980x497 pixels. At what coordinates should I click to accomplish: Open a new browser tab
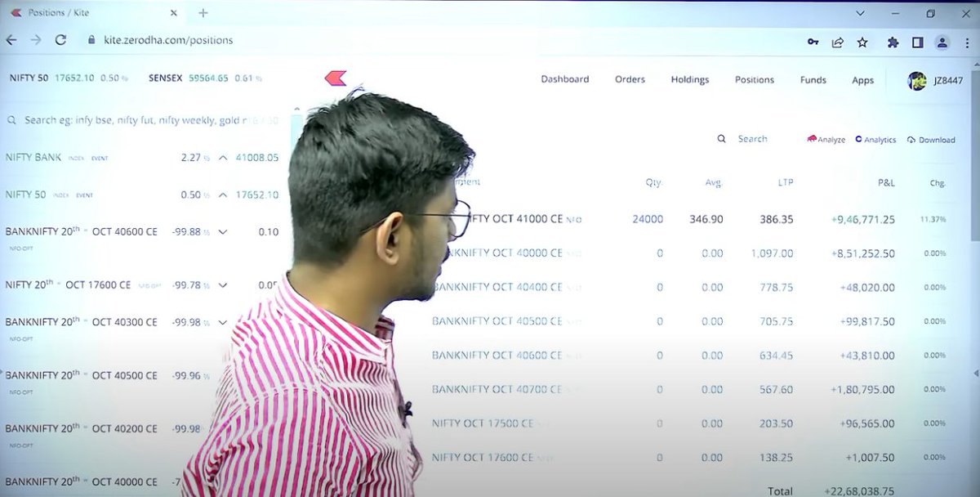pyautogui.click(x=203, y=13)
